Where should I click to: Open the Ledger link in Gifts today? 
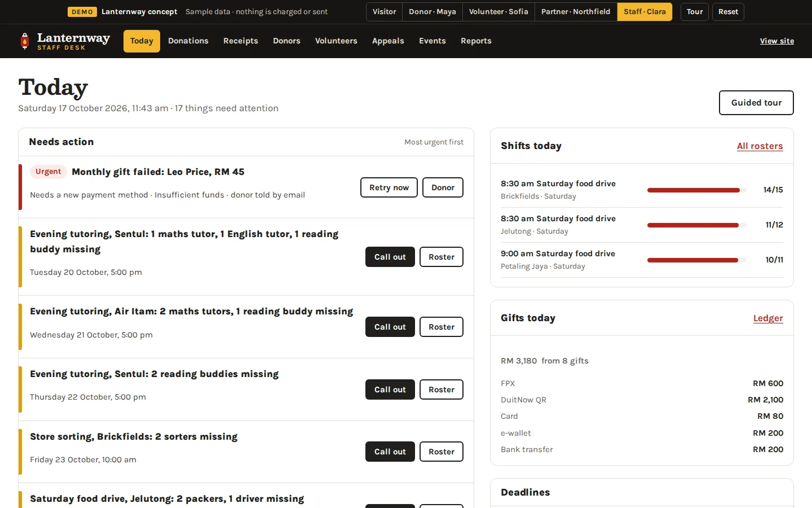[768, 318]
